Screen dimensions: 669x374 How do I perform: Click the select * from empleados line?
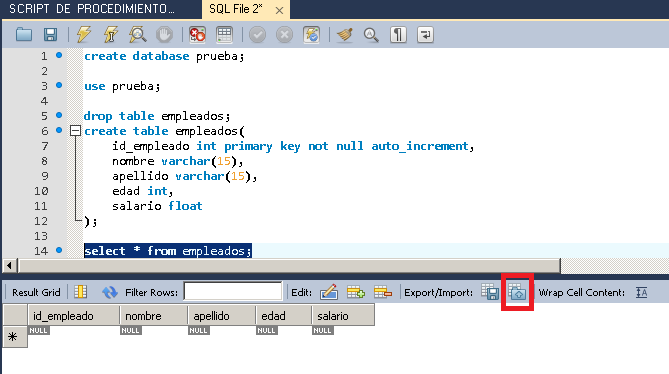168,251
